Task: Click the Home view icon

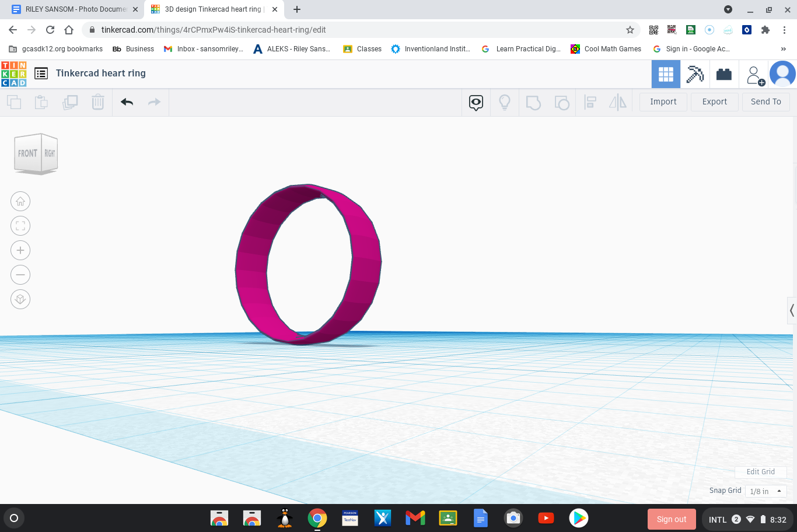Action: tap(20, 201)
